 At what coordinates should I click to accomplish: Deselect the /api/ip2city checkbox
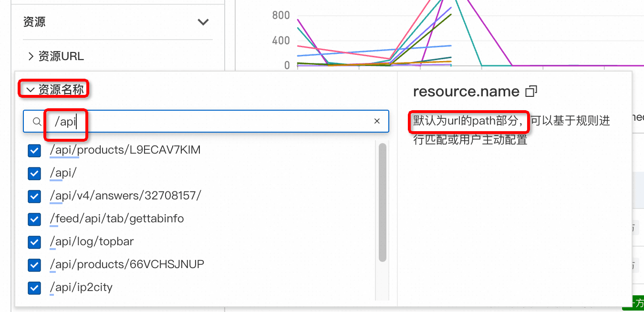click(34, 288)
